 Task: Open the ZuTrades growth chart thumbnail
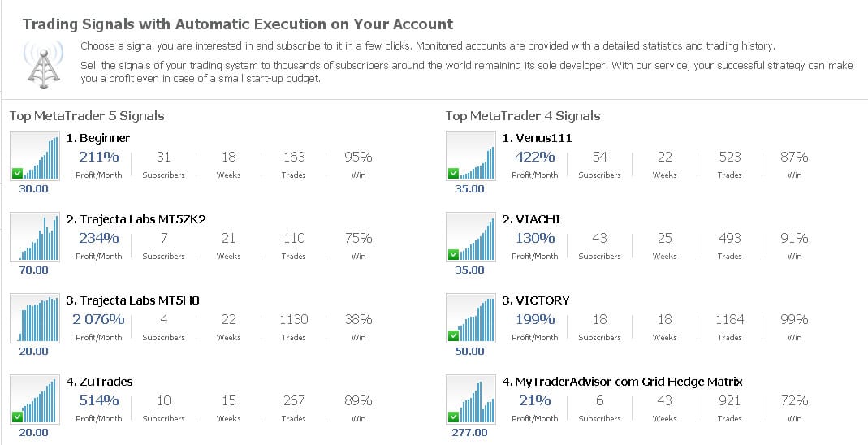tap(35, 400)
